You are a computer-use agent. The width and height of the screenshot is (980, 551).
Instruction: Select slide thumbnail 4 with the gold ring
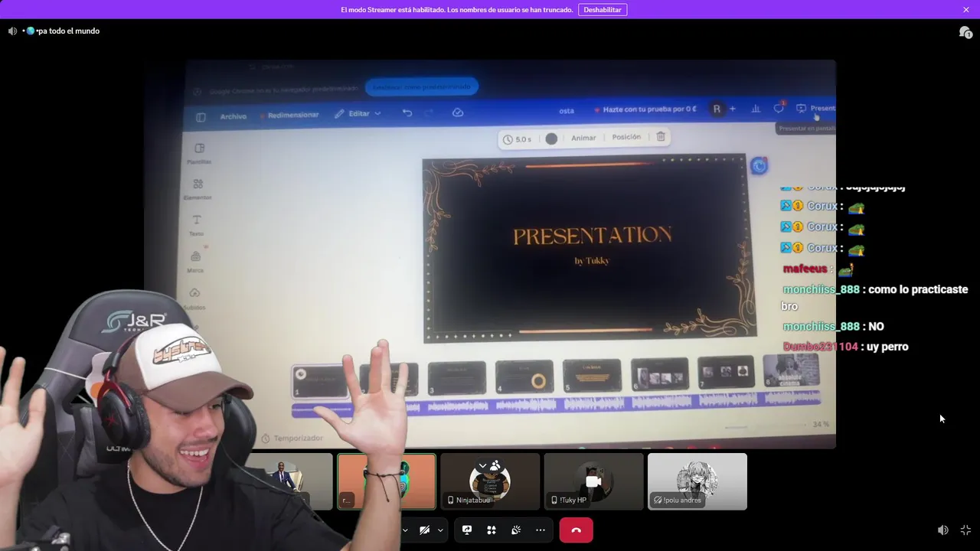tap(524, 377)
